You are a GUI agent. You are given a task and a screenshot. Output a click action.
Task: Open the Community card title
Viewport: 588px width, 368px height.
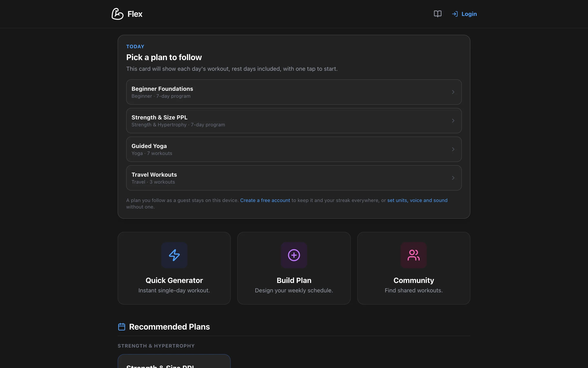(414, 280)
